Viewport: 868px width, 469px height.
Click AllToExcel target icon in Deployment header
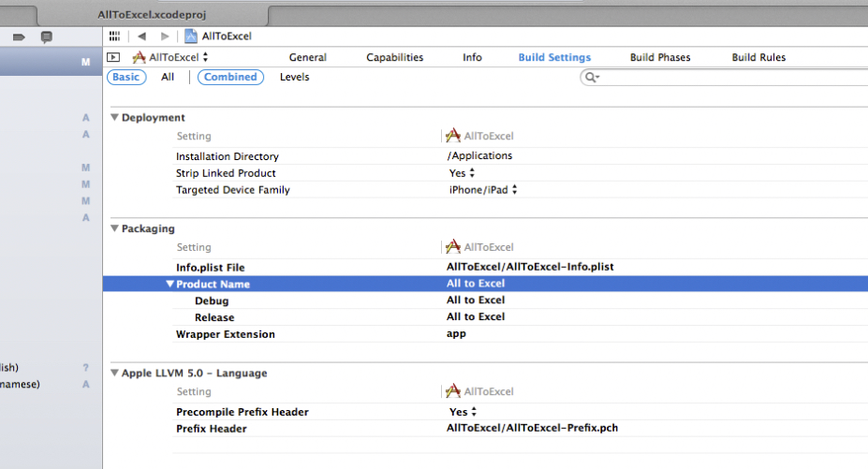[x=453, y=135]
